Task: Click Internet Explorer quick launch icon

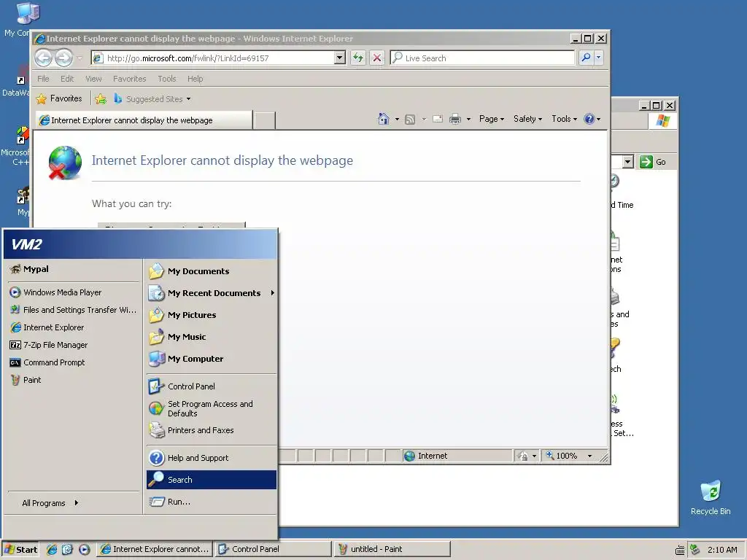Action: 52,549
